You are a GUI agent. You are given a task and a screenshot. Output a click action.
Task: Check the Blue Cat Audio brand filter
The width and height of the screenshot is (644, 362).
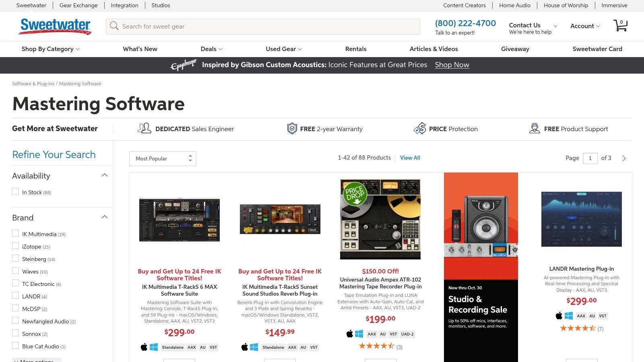pos(16,346)
